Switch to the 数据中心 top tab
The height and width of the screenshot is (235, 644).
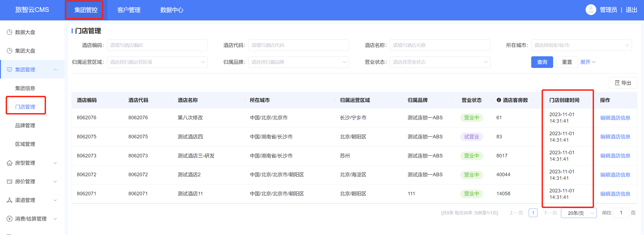[172, 10]
